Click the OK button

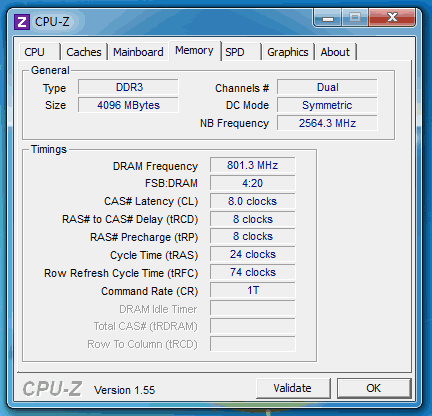(374, 388)
